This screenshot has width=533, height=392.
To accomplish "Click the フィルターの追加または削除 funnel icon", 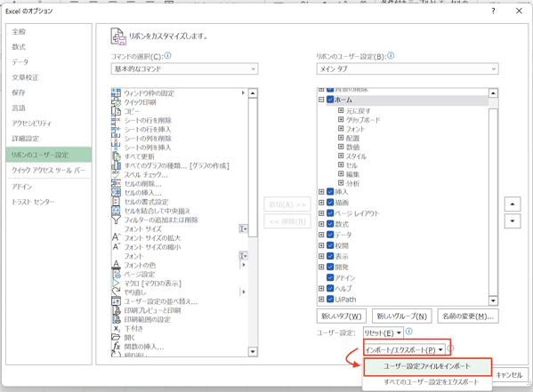I will pyautogui.click(x=117, y=220).
